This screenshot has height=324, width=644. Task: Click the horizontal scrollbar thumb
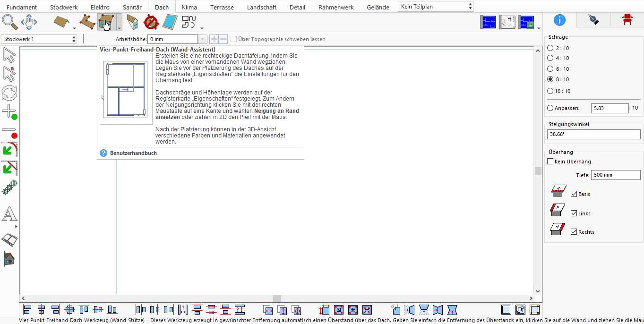(277, 298)
